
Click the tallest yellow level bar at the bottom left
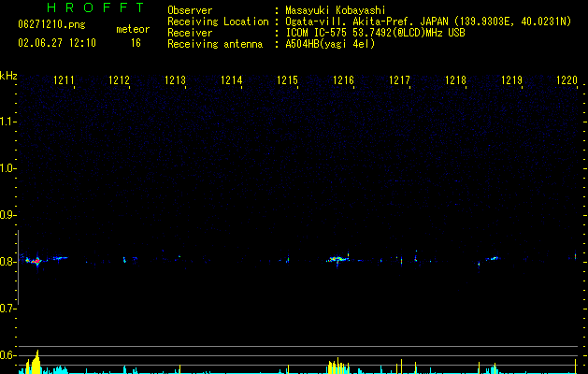(36, 362)
